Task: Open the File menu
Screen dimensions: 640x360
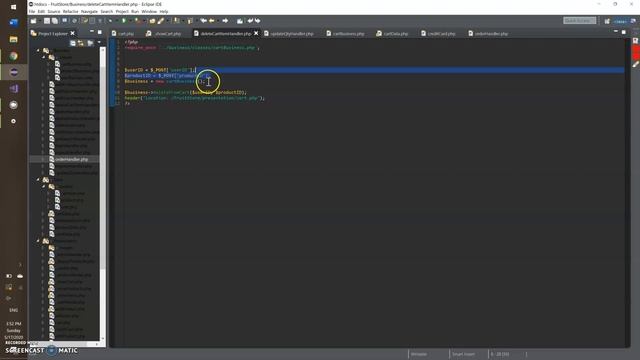Action: point(32,12)
